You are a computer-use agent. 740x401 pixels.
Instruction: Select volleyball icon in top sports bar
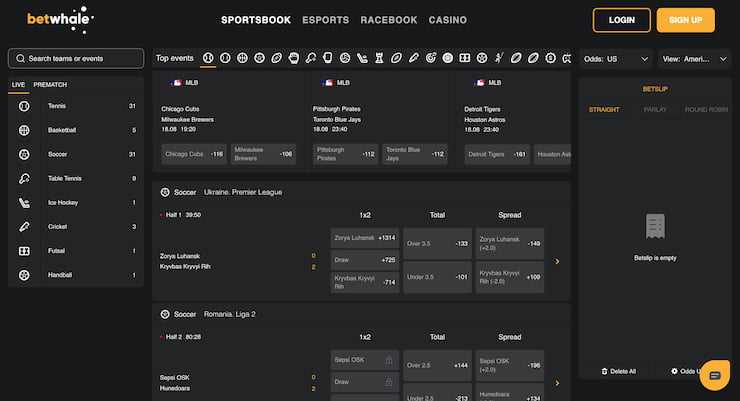point(345,58)
